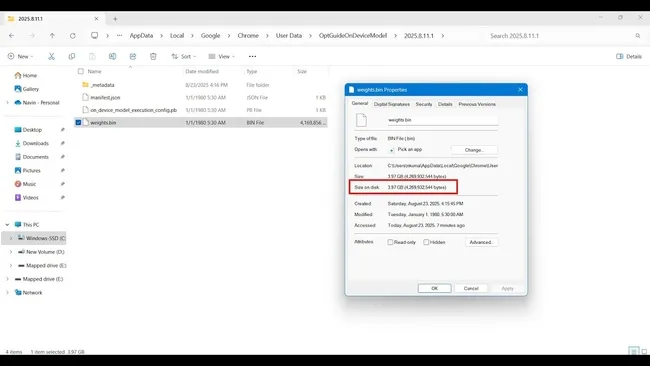Click the Cut toolbar icon
The image size is (650, 366).
(51, 56)
